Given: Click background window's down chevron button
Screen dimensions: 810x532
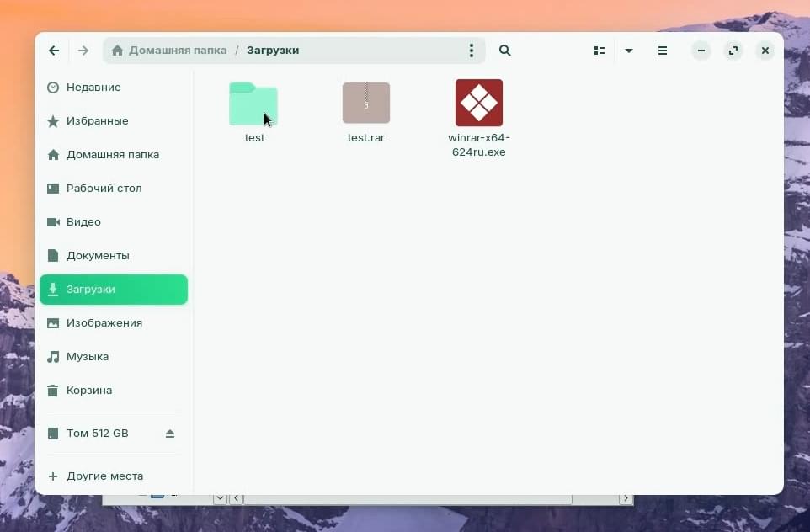Looking at the screenshot, I should point(220,498).
